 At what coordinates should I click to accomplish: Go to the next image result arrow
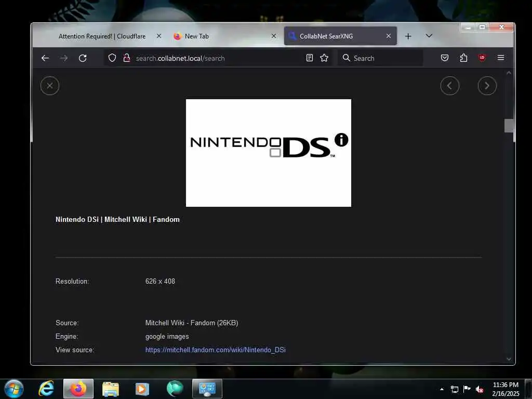pos(487,86)
